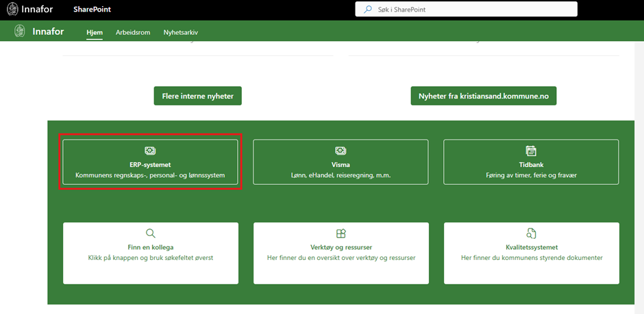Click the crest logo in green site header

click(21, 31)
